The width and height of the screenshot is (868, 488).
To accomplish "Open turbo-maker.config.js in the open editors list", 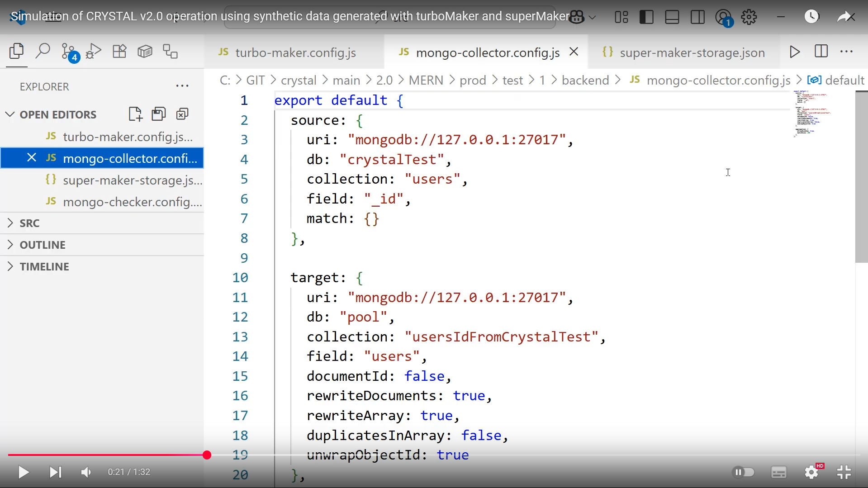I will coord(102,137).
